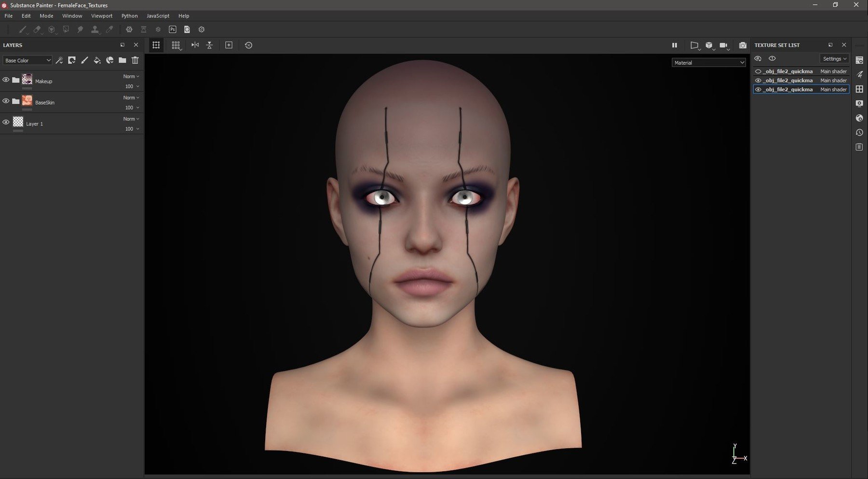Viewport: 868px width, 479px height.
Task: Select the Smudge tool
Action: [x=80, y=29]
